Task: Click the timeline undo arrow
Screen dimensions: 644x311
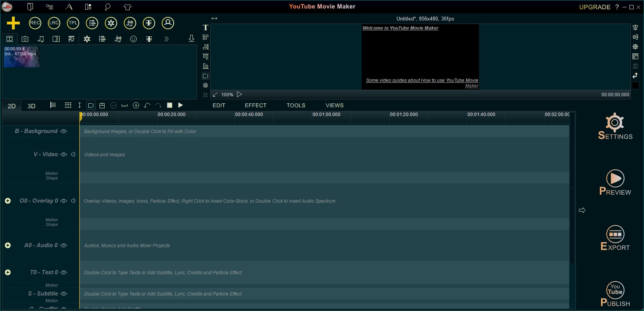Action: click(x=147, y=105)
